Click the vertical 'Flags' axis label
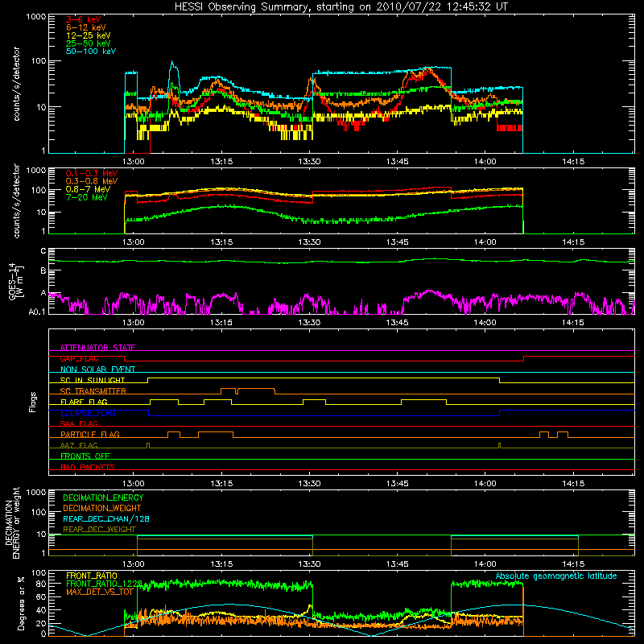Screen dimensions: 644x644 [32, 402]
